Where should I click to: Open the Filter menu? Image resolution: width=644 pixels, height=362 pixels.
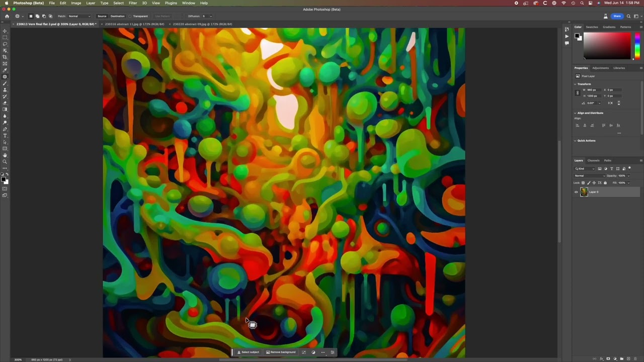point(133,3)
